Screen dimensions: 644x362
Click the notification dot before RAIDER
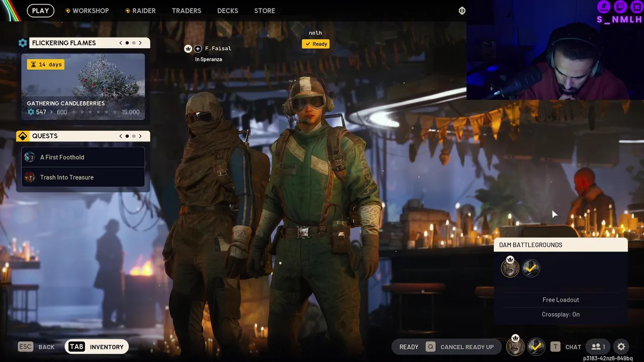(128, 11)
